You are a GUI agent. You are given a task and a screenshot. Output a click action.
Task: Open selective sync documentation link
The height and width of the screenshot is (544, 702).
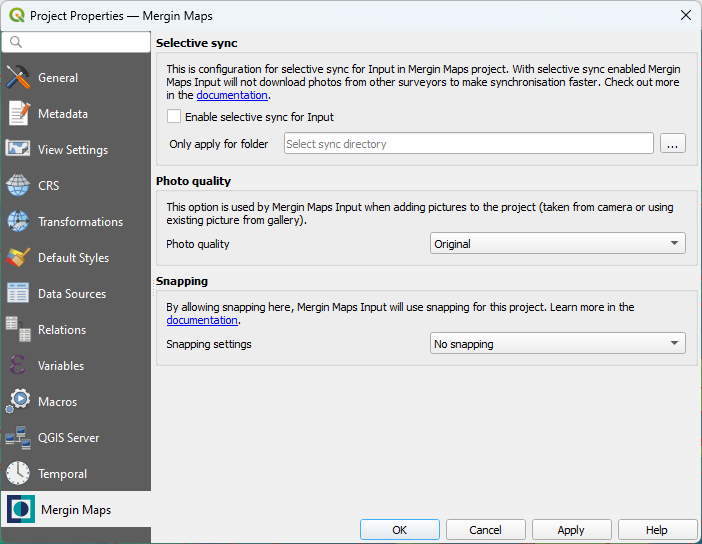tap(232, 96)
